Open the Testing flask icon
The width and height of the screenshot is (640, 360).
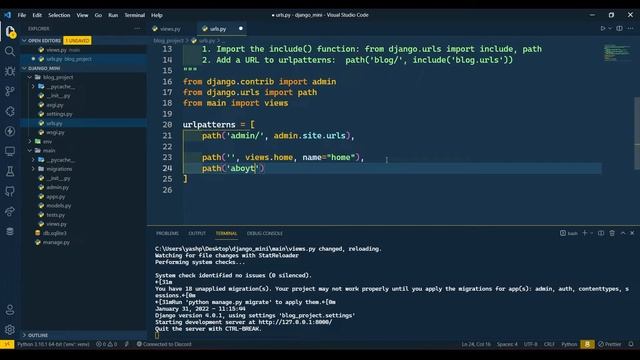click(x=10, y=171)
